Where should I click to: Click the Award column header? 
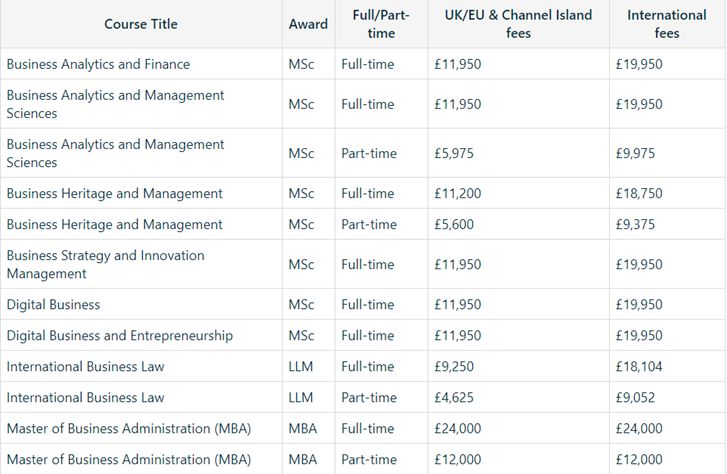pos(308,24)
